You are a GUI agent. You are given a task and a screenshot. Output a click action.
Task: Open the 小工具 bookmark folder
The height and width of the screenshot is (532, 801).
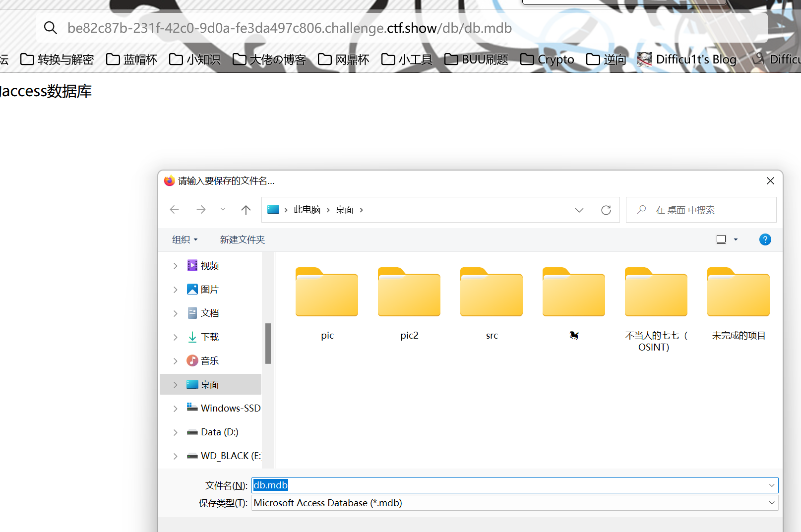(x=407, y=59)
